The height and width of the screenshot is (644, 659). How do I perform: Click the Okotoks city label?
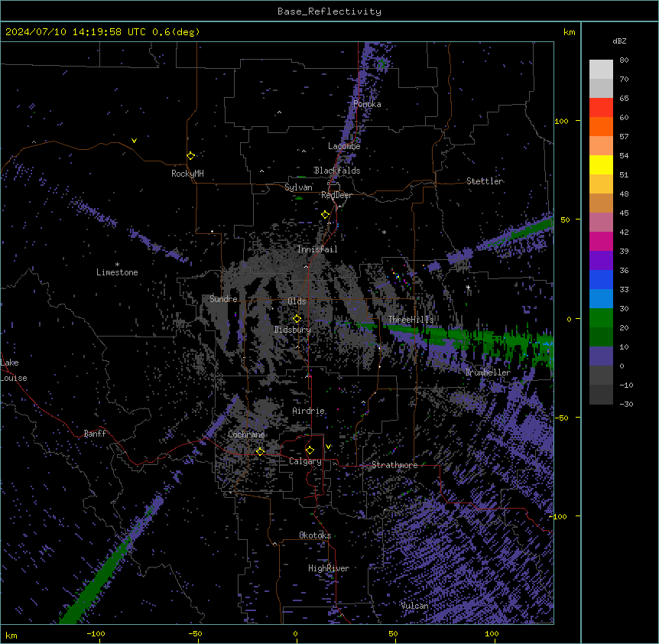click(315, 535)
